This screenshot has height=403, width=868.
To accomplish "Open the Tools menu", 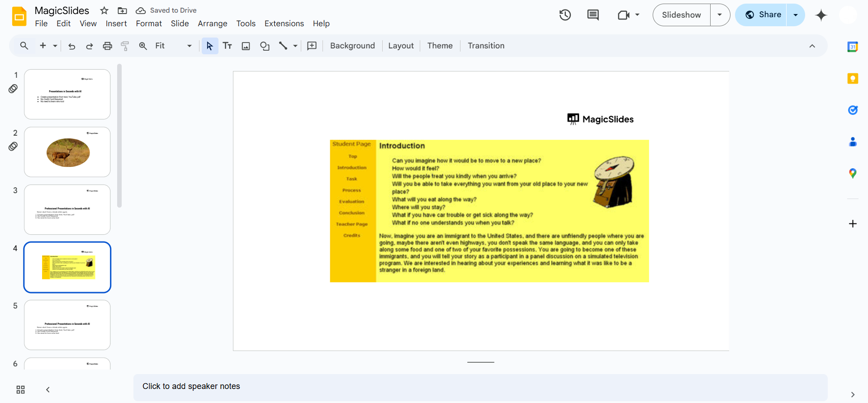I will pyautogui.click(x=246, y=24).
